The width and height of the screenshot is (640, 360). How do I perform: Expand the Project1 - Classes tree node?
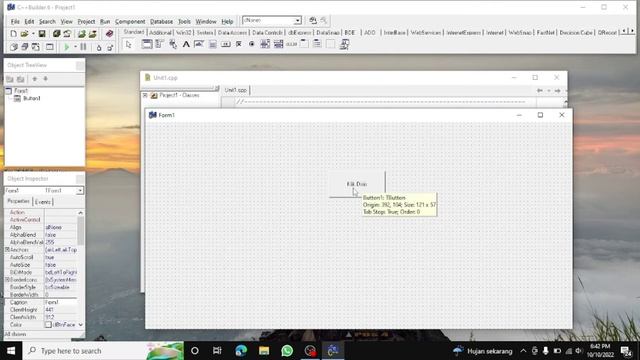[x=145, y=95]
